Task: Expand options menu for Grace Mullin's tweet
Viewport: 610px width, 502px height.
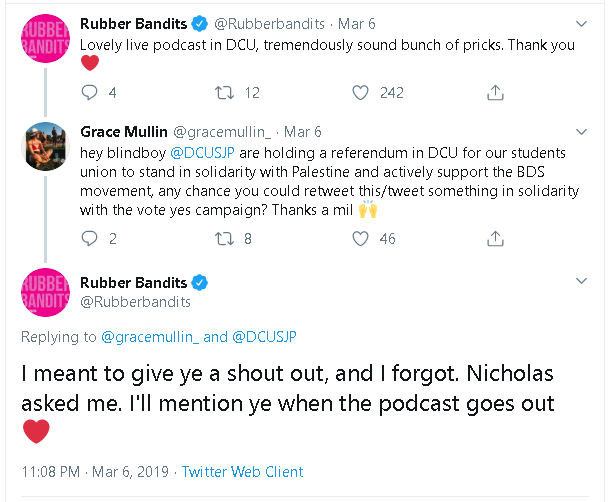Action: pos(583,132)
